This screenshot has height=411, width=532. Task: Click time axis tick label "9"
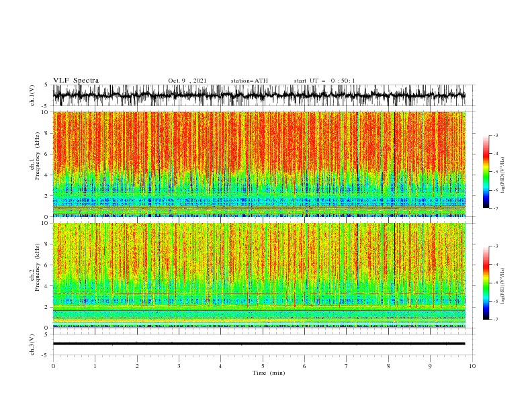pyautogui.click(x=430, y=366)
